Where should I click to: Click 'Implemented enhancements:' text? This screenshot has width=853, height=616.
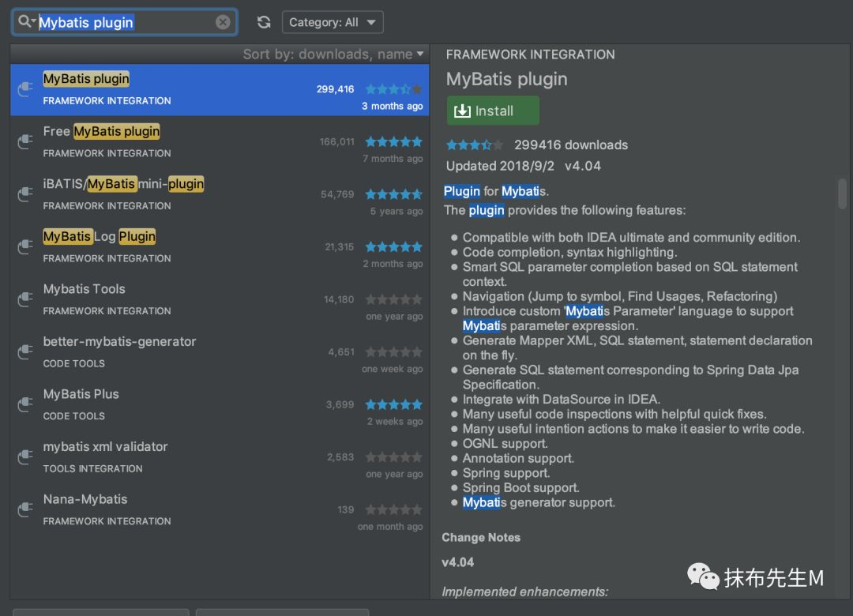click(x=525, y=592)
